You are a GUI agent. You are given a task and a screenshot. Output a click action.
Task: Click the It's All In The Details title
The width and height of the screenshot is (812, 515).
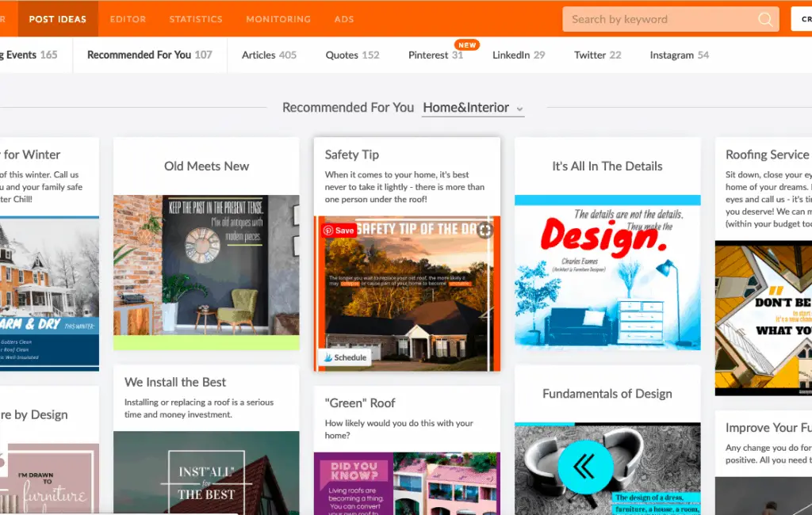(607, 166)
